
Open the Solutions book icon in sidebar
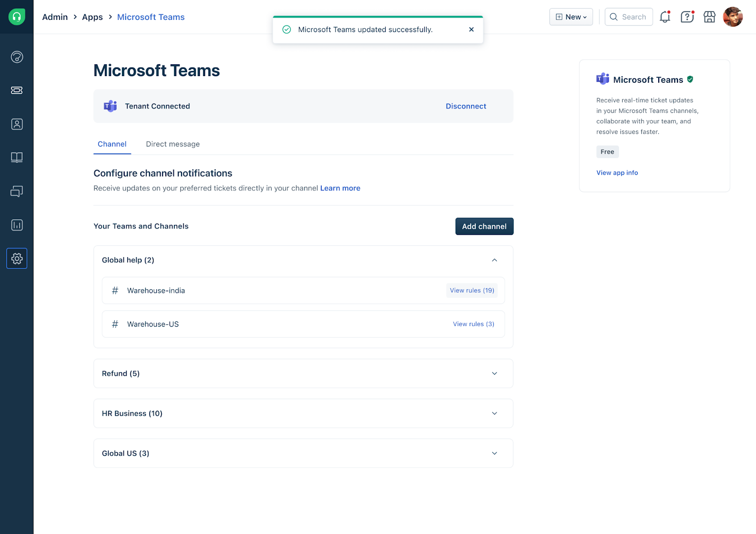point(17,157)
